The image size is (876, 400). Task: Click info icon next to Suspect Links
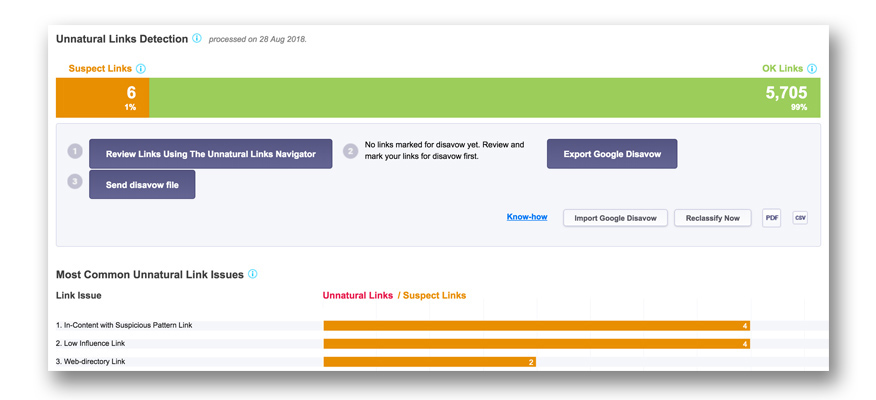click(x=141, y=69)
